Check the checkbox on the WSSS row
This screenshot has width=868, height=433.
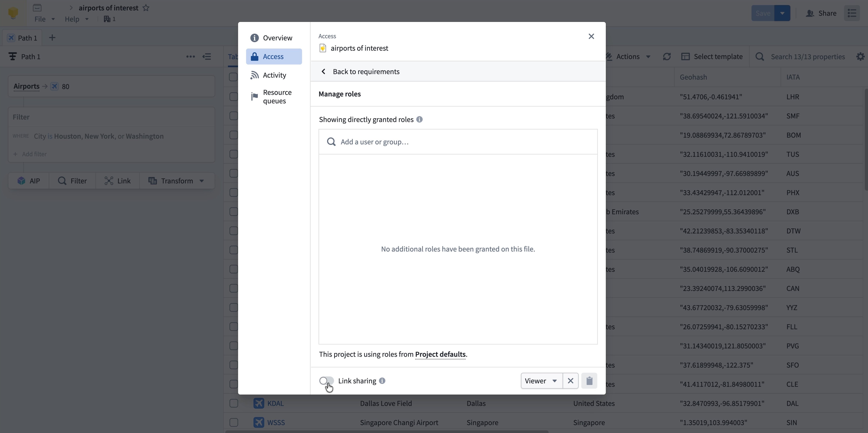click(234, 422)
